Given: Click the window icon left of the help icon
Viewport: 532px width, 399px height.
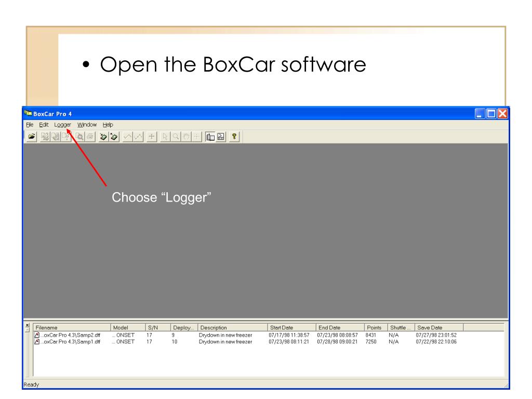Looking at the screenshot, I should point(221,137).
